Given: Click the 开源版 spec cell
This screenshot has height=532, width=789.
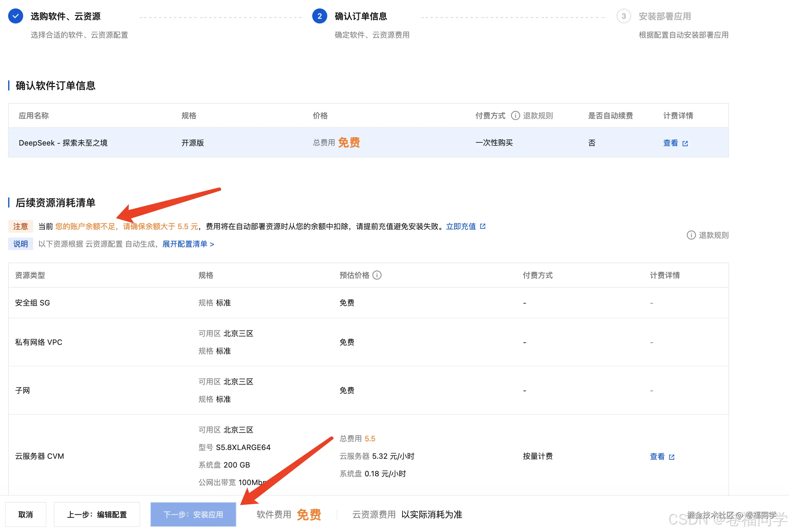Looking at the screenshot, I should coord(193,143).
